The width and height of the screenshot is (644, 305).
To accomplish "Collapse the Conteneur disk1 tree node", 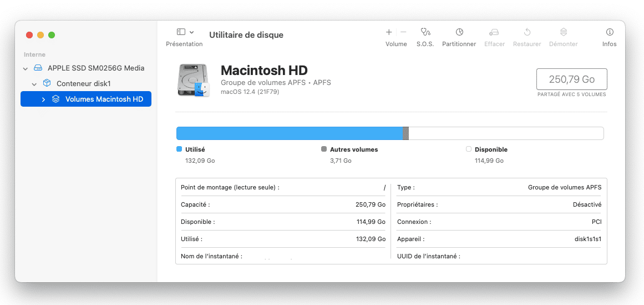I will click(34, 84).
